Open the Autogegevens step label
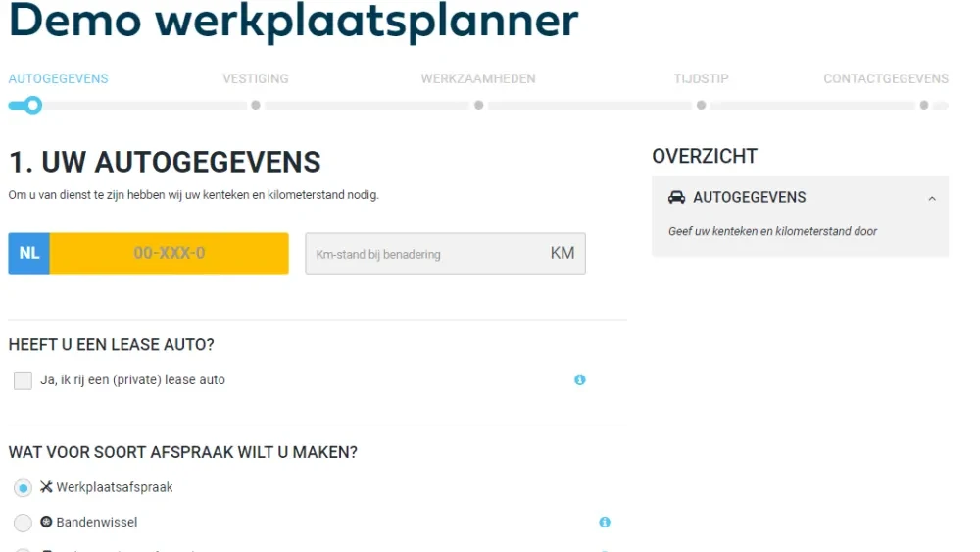This screenshot has height=552, width=980. 59,78
